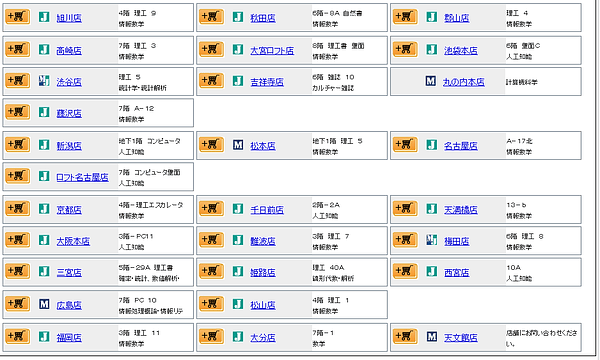Viewport: 600px width, 360px height.
Task: Click the cart button beside 池袋本店
Action: 405,50
